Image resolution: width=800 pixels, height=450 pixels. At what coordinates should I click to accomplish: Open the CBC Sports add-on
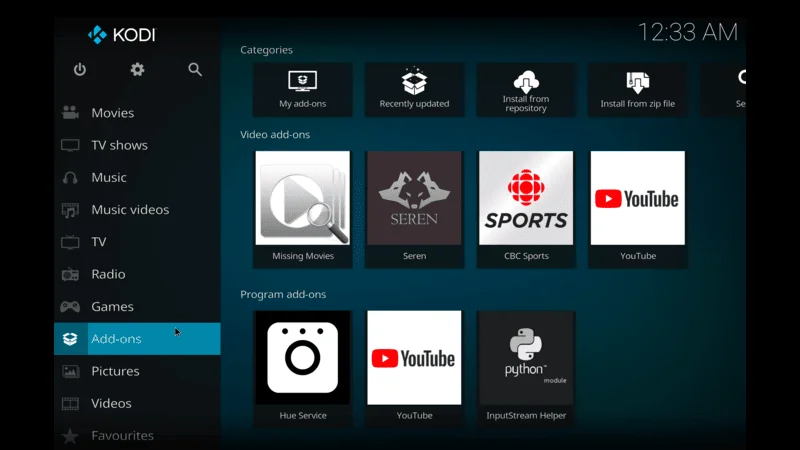pos(526,209)
